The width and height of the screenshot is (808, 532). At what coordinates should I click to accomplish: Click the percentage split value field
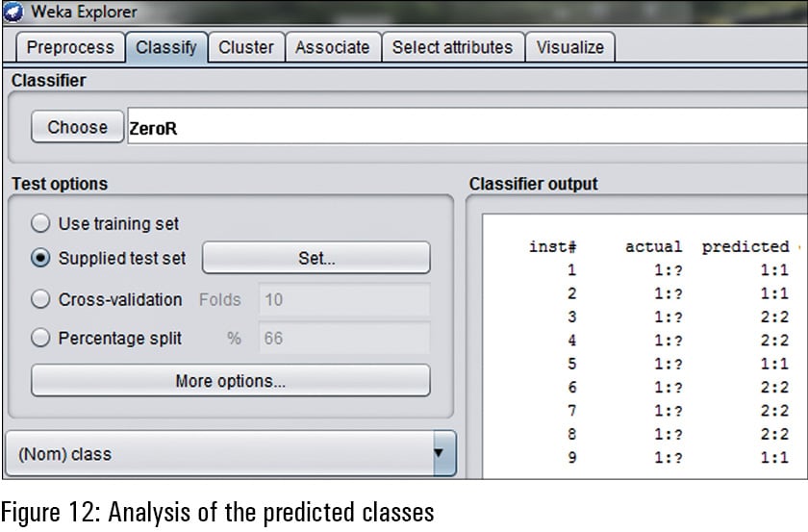click(343, 338)
